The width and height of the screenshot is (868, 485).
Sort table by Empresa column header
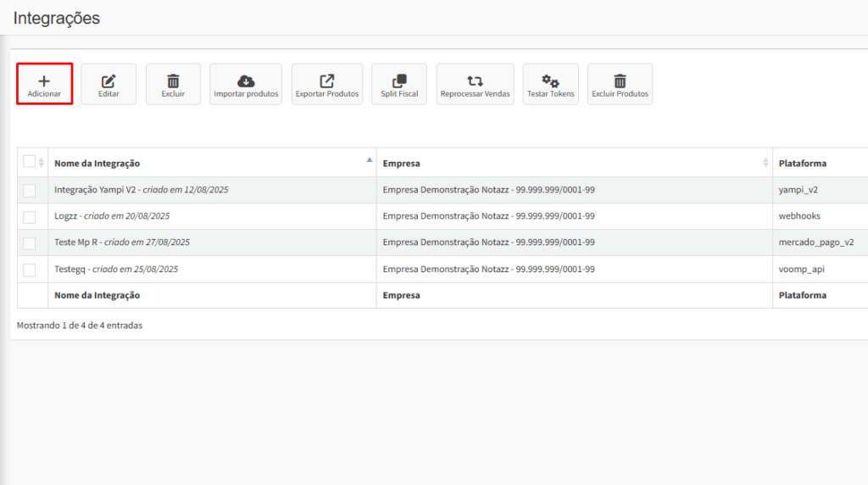pos(402,163)
